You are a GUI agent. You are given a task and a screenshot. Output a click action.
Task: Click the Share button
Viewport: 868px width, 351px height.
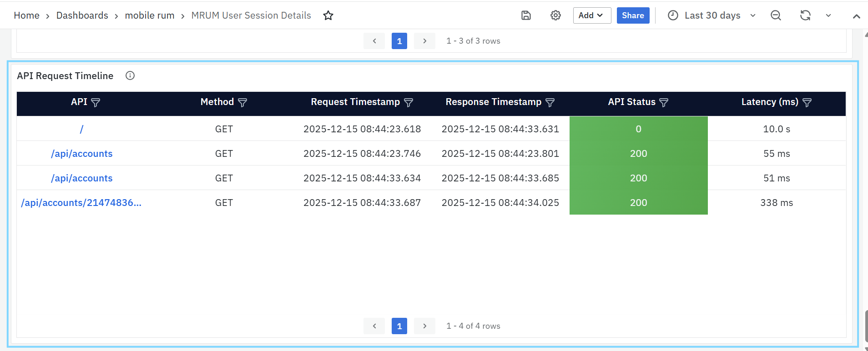[633, 15]
